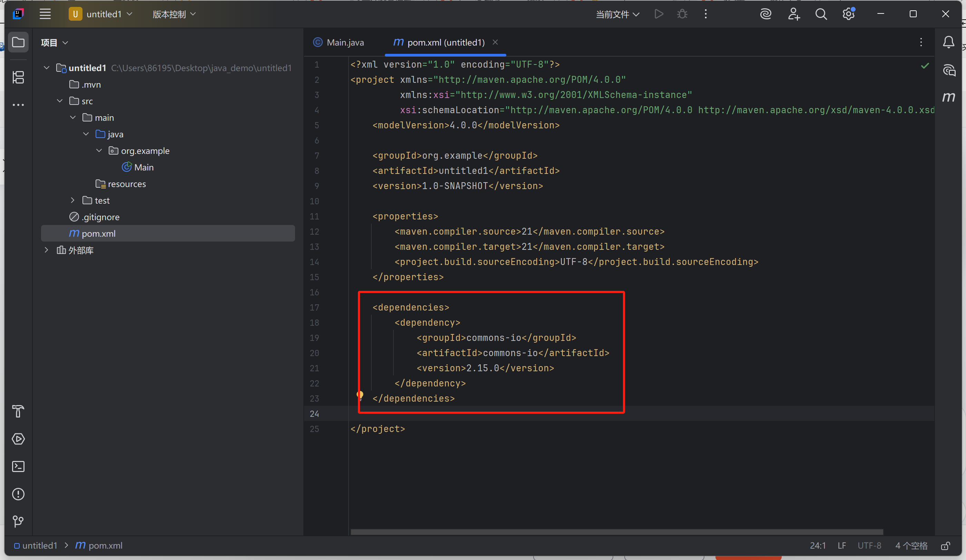Open the Git branch tool window
The height and width of the screenshot is (560, 966).
click(18, 521)
